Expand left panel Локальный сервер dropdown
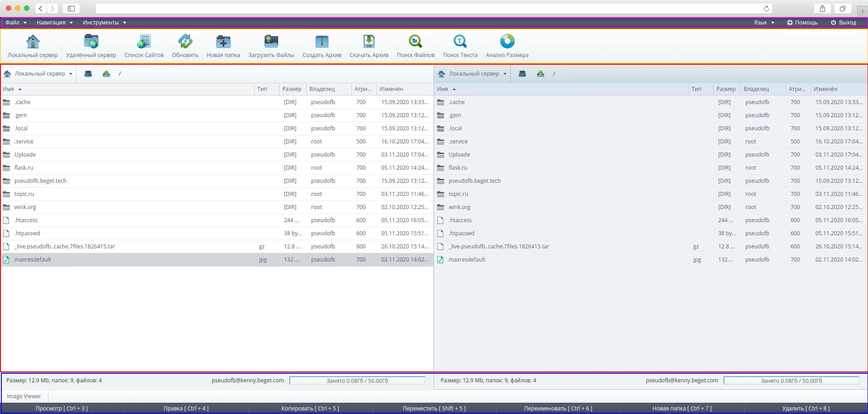The height and width of the screenshot is (414, 868). 39,74
